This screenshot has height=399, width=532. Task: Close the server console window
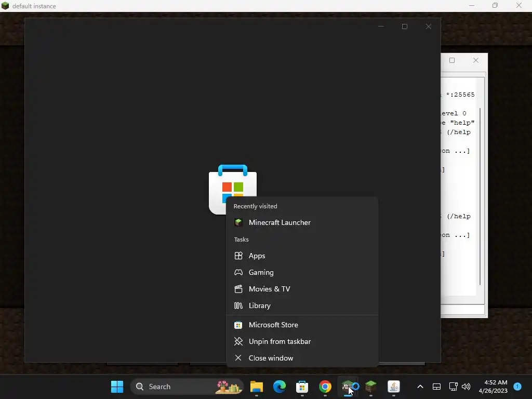click(x=476, y=60)
